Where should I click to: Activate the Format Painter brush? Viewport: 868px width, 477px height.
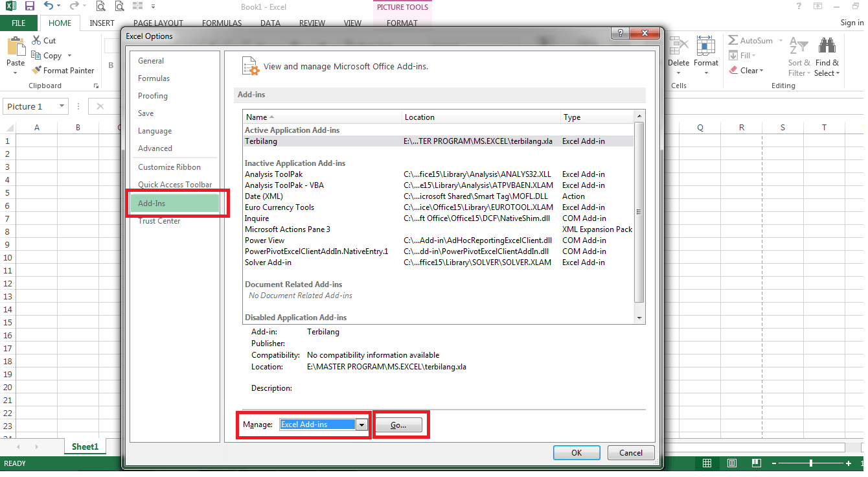tap(36, 71)
